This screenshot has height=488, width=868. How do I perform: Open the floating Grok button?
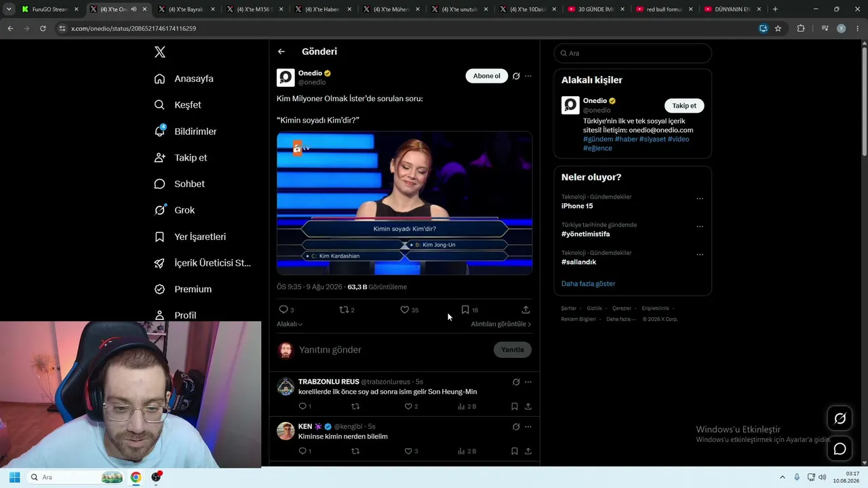(x=840, y=419)
